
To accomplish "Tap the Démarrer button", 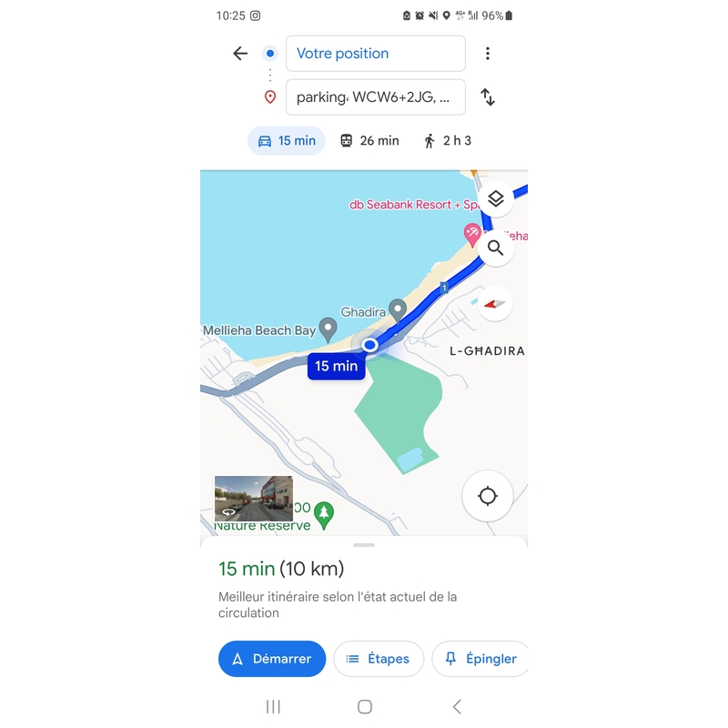I will tap(272, 658).
